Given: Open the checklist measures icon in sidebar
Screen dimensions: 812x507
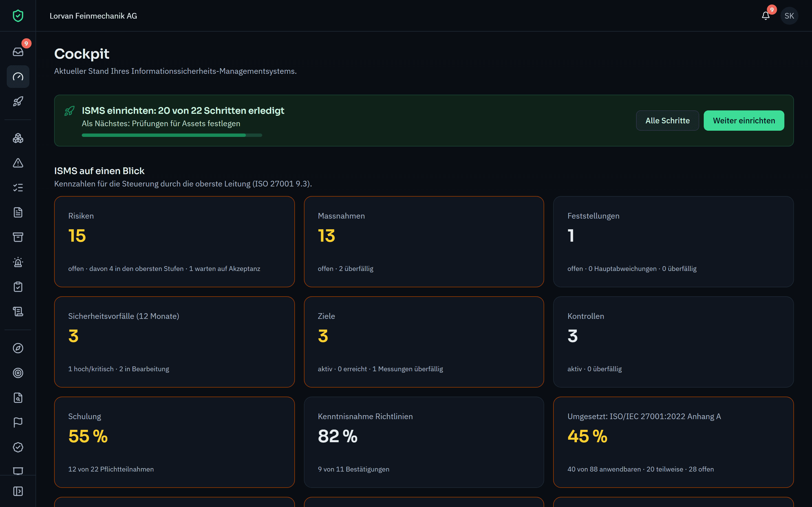Looking at the screenshot, I should click(x=18, y=188).
